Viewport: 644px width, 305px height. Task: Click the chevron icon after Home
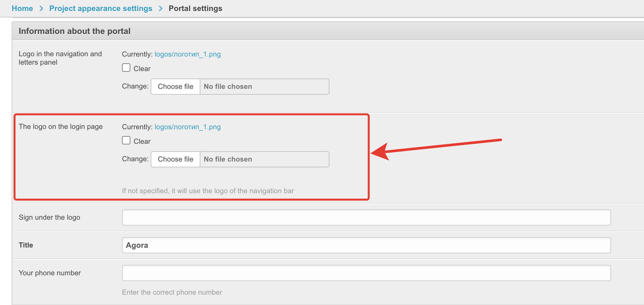[41, 8]
